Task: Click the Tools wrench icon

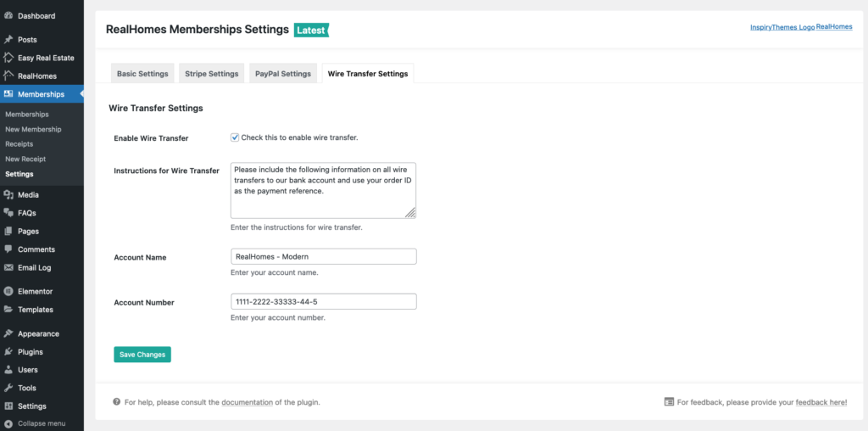Action: [x=8, y=388]
